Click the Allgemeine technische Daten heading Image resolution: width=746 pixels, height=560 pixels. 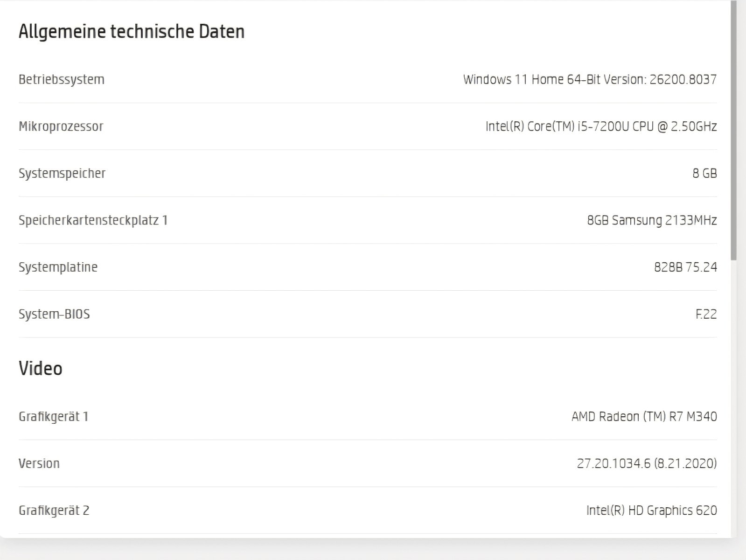click(x=132, y=32)
